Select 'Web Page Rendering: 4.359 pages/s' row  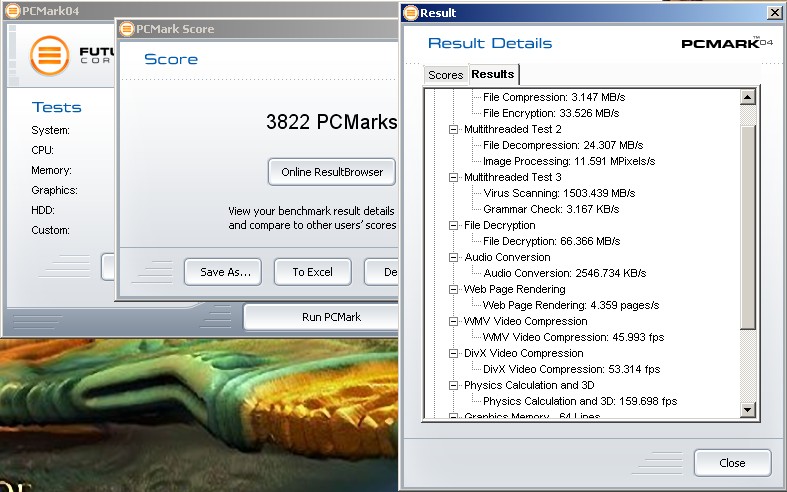(571, 305)
